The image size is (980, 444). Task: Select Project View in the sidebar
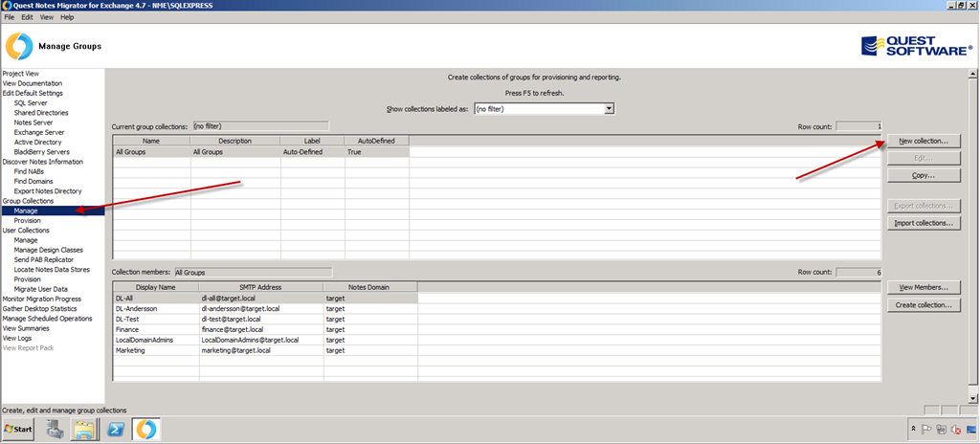click(21, 74)
